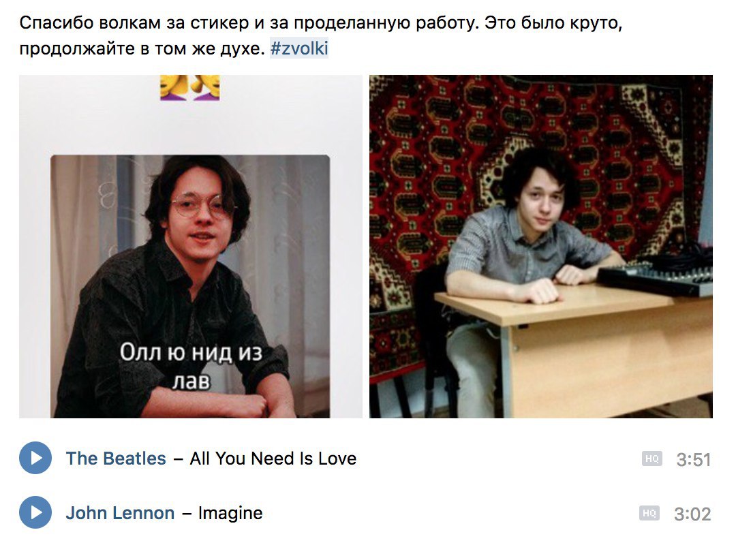Screen dimensions: 736x560
Task: Open John Lennon artist link
Action: coord(120,512)
